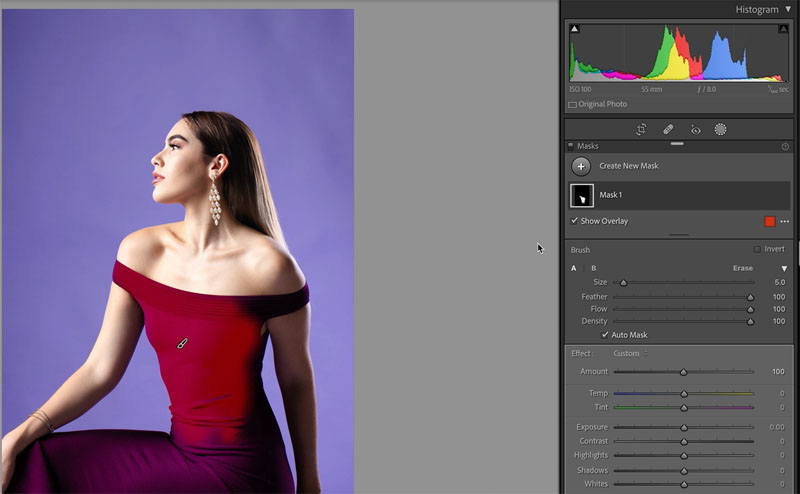The height and width of the screenshot is (494, 800).
Task: Select the Healing bandage tool icon
Action: coord(668,130)
